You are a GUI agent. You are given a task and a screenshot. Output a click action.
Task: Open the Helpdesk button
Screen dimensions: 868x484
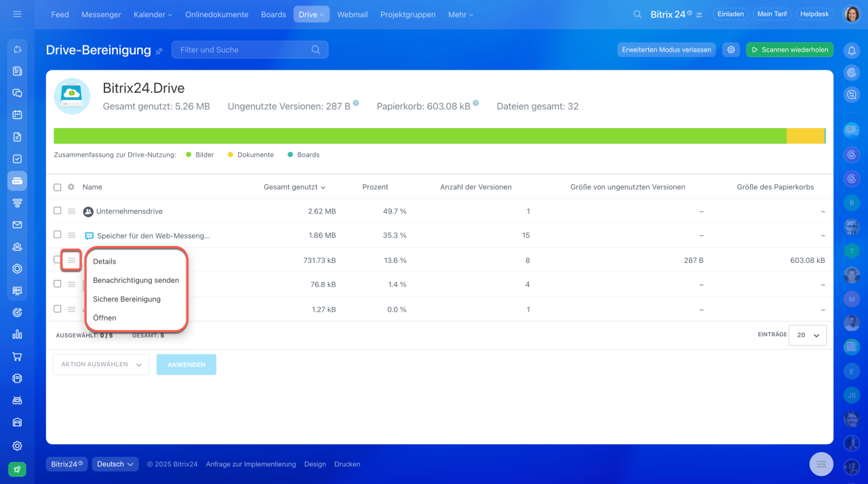click(816, 14)
